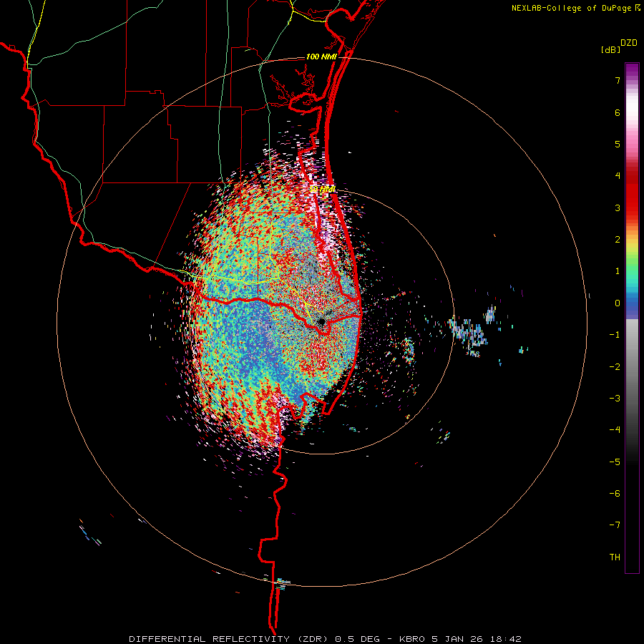
Task: Click the 100 NMI range ring label
Action: click(x=321, y=57)
